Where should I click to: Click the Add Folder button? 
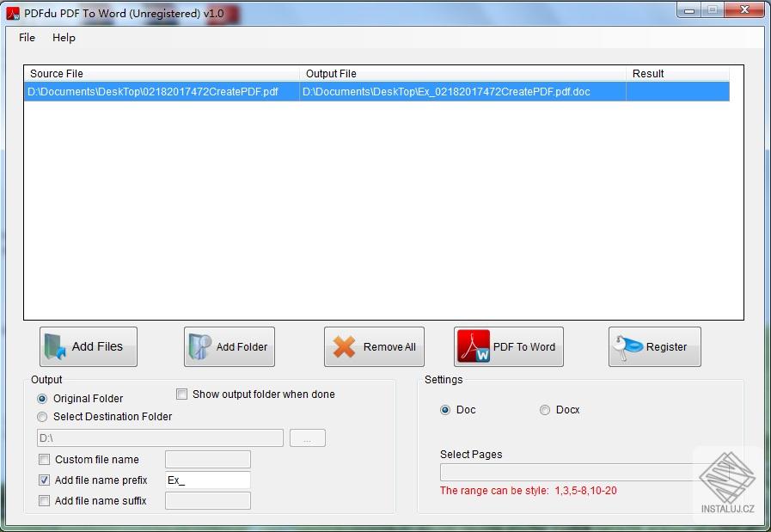[x=229, y=346]
